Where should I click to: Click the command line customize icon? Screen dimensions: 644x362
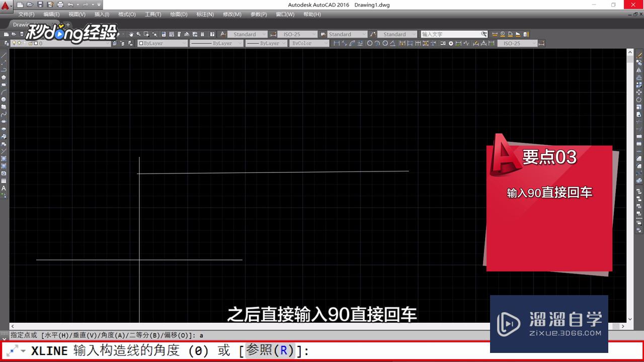pos(16,350)
